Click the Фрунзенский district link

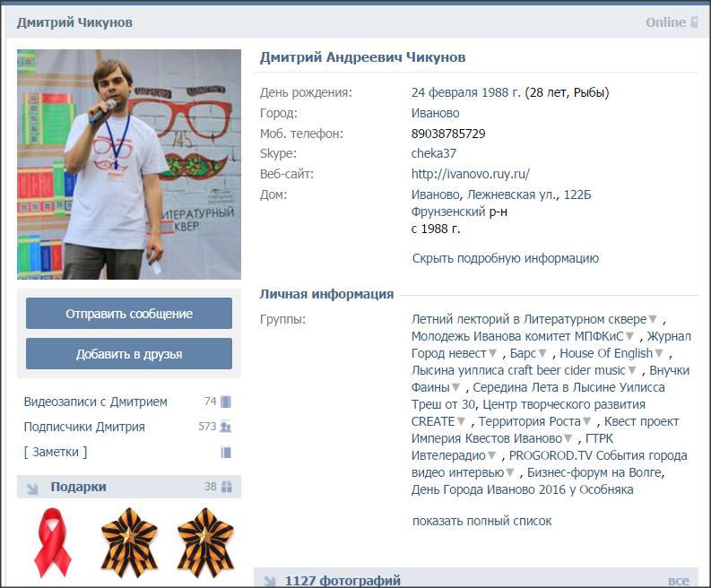pos(448,212)
